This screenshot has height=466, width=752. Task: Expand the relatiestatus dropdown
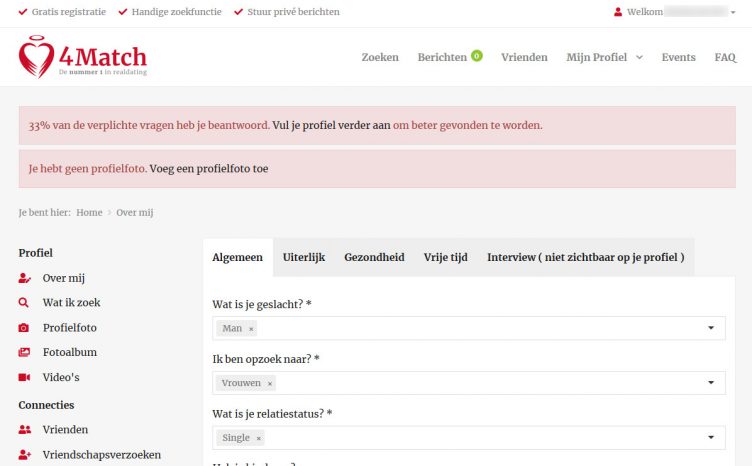pos(711,438)
